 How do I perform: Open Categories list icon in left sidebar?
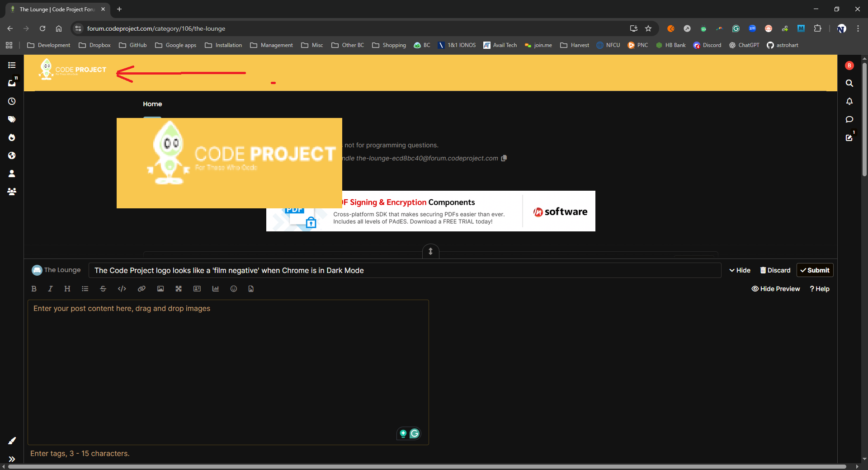click(x=12, y=65)
